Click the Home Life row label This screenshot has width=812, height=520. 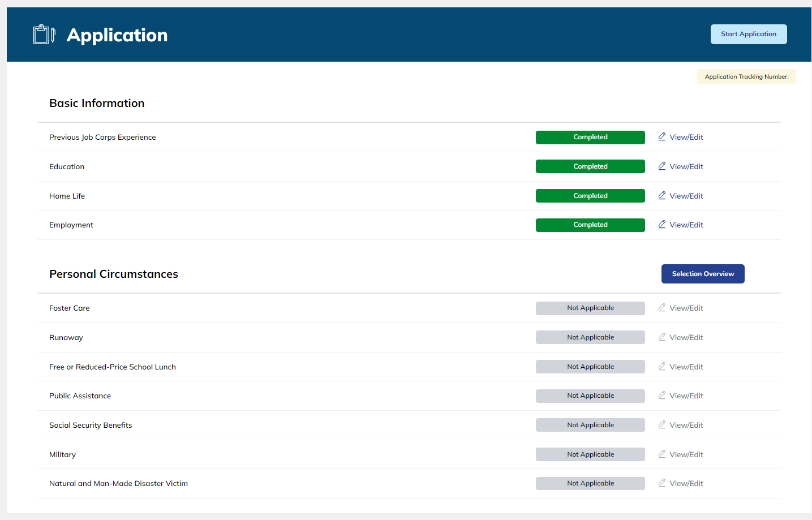point(67,196)
